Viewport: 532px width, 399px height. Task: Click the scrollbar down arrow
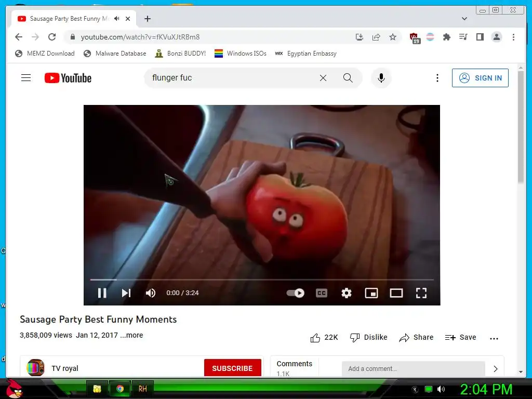click(521, 372)
